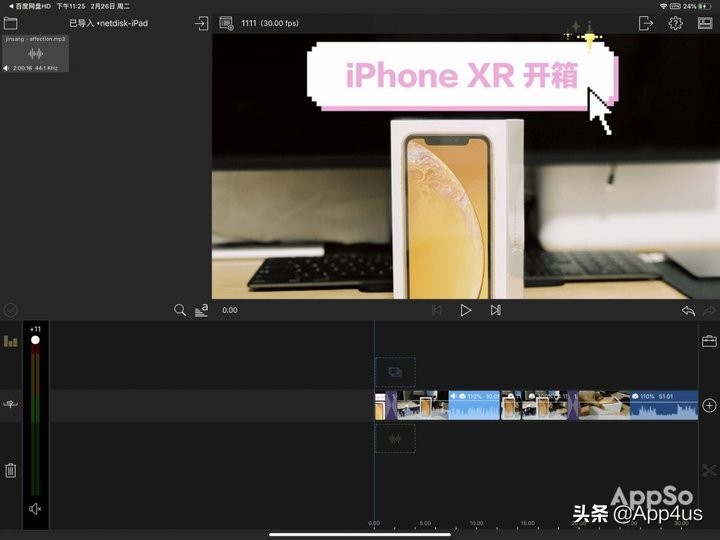This screenshot has width=720, height=540.
Task: Open the export/share icon
Action: pyautogui.click(x=646, y=23)
